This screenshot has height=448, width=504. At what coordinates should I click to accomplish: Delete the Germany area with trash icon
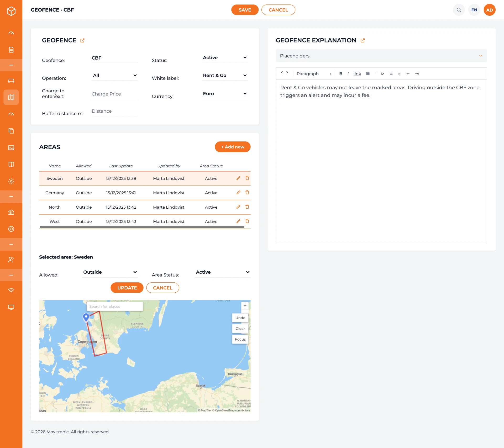247,192
